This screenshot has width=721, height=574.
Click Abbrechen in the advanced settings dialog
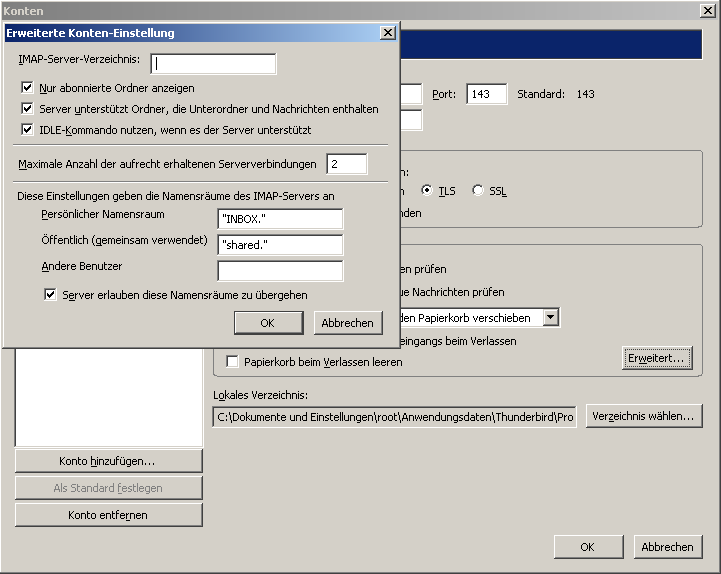point(348,323)
